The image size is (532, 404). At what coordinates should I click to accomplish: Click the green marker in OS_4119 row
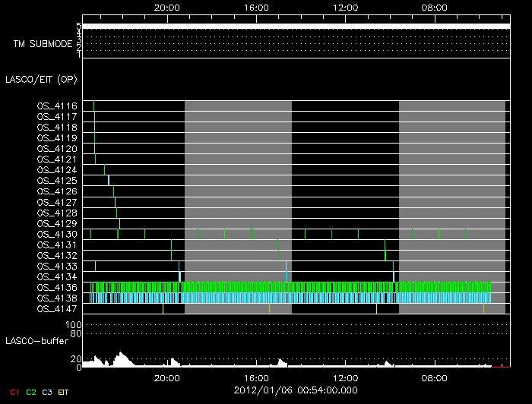95,138
